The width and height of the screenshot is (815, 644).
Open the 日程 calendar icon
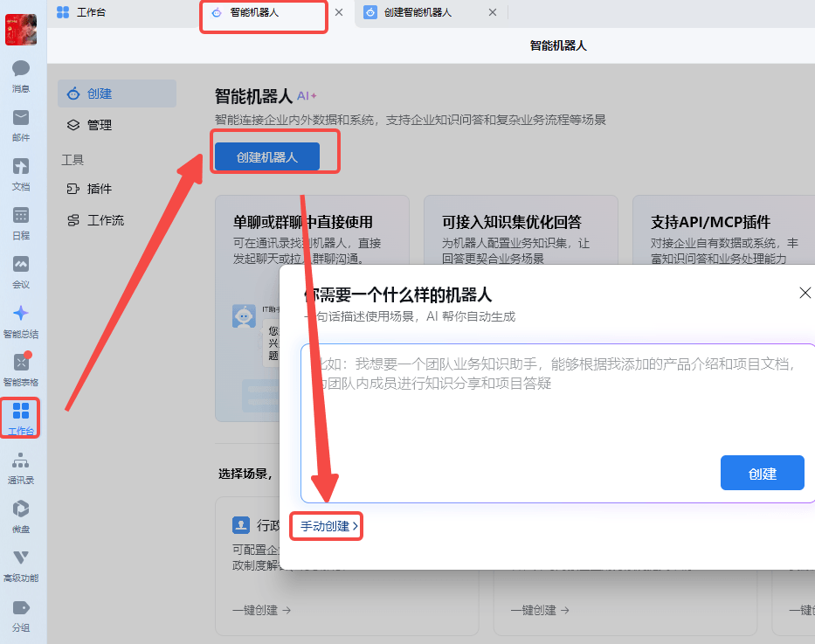point(21,216)
